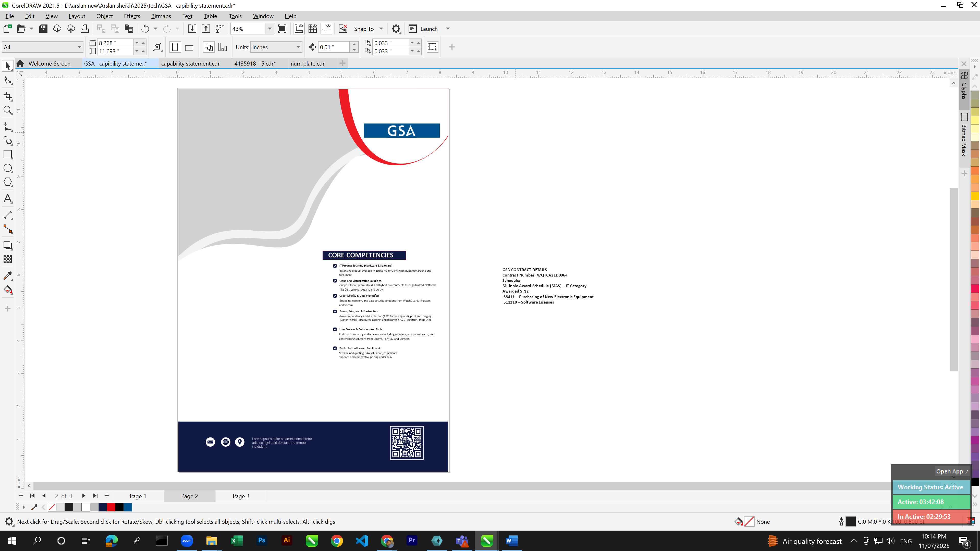Publish to PDF icon

pyautogui.click(x=219, y=29)
